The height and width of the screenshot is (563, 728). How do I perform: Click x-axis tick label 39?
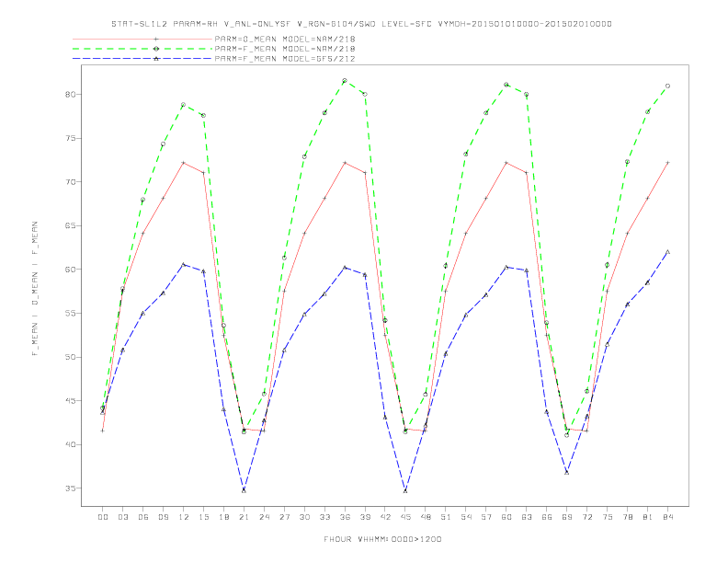(x=366, y=517)
